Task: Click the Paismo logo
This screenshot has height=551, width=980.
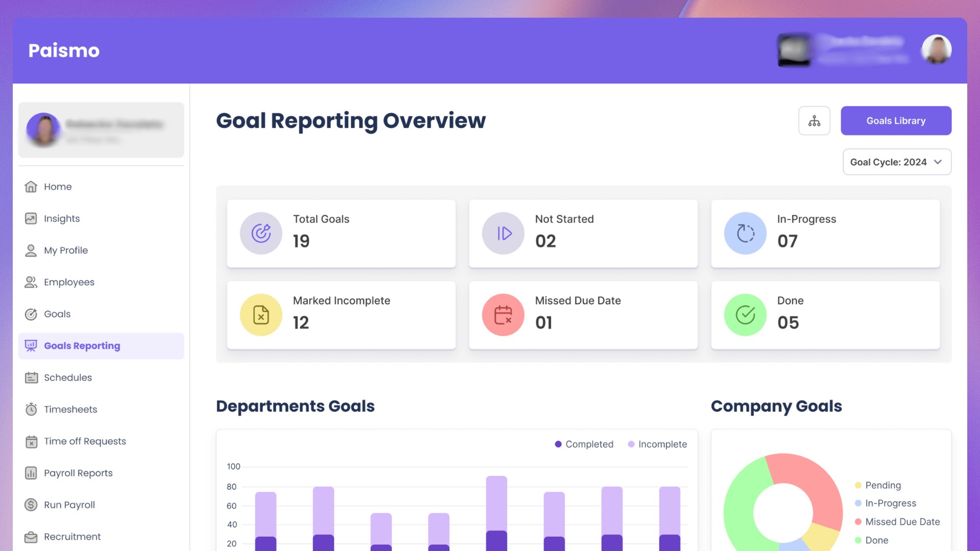Action: tap(64, 51)
